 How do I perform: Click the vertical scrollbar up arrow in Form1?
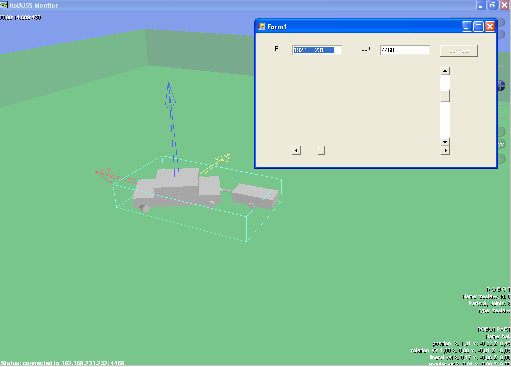[x=445, y=71]
